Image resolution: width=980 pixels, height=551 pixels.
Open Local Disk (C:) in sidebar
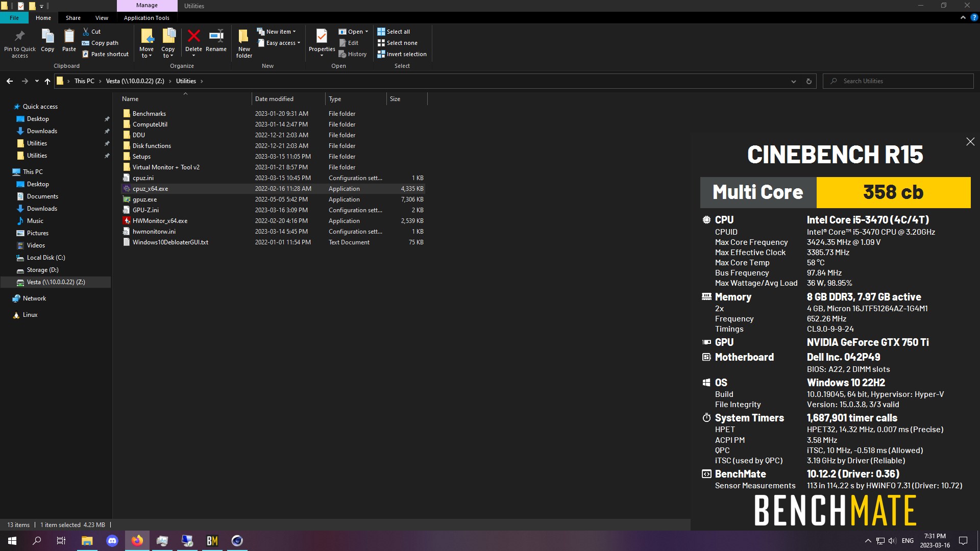pos(46,258)
